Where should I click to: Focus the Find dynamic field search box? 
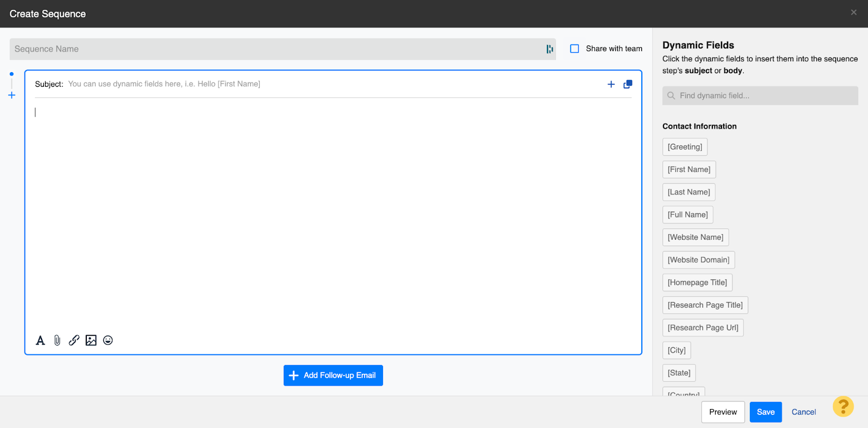point(765,96)
